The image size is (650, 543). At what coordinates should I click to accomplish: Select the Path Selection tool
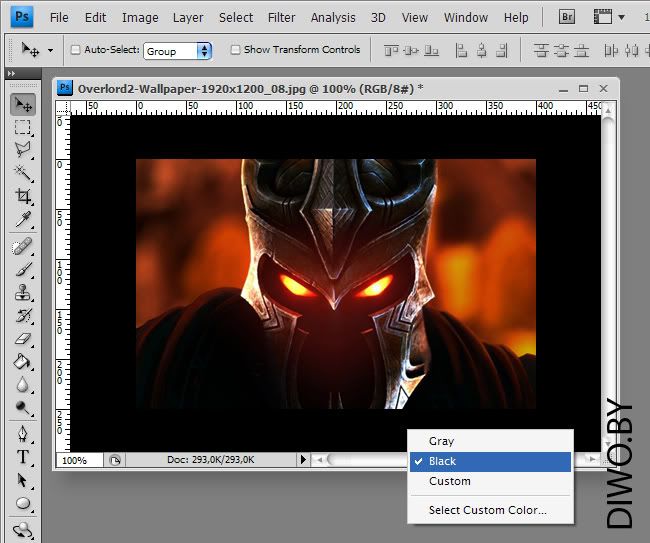coord(23,480)
